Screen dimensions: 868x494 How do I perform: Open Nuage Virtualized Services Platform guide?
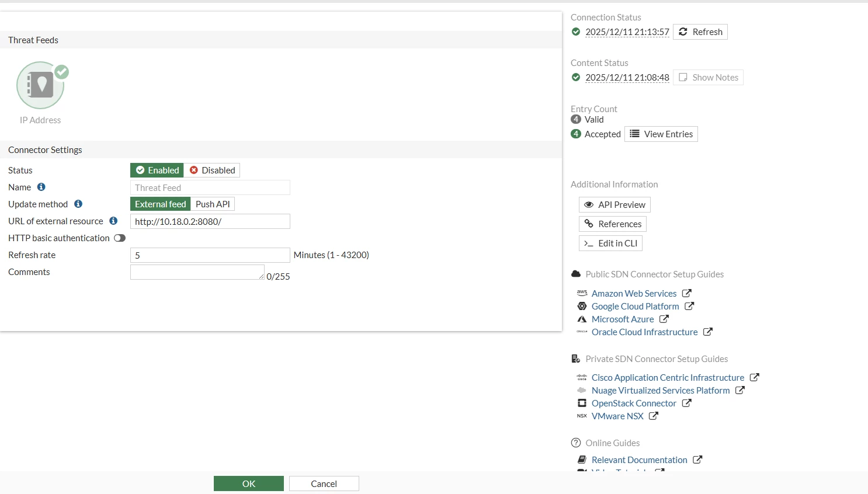coord(661,390)
